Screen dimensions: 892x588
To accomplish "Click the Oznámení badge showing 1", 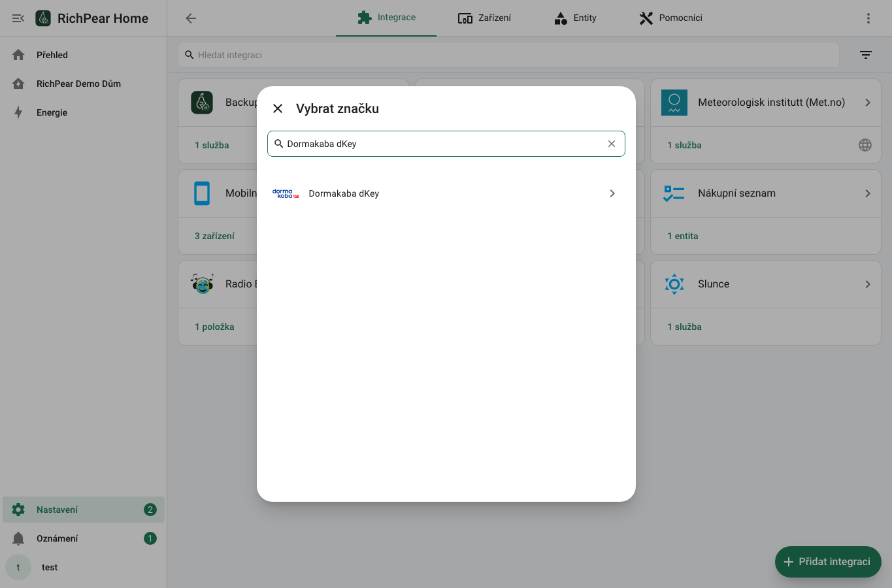I will 150,538.
